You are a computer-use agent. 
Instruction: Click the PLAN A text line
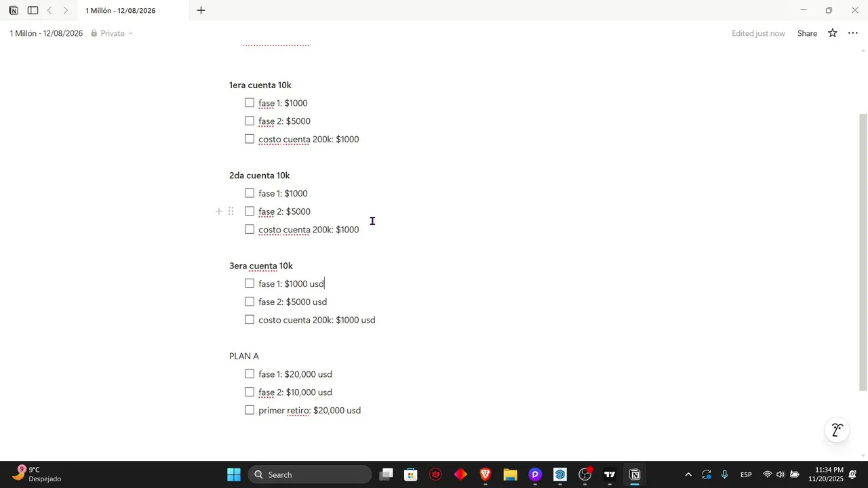tap(244, 356)
